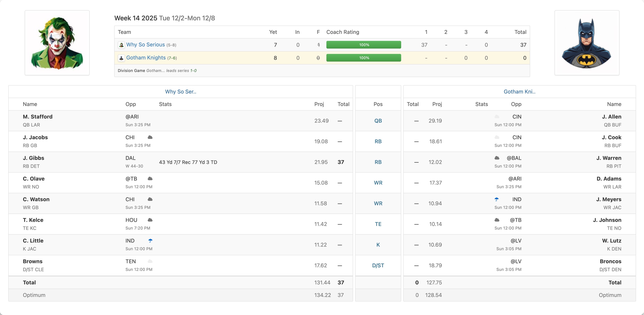Image resolution: width=644 pixels, height=315 pixels.
Task: Click Why So Ser.. roster header link
Action: [180, 92]
